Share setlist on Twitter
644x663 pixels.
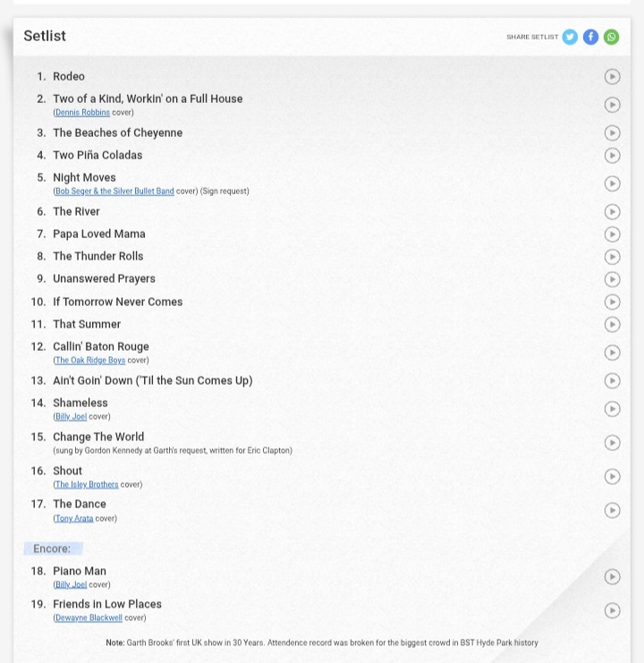pos(570,38)
